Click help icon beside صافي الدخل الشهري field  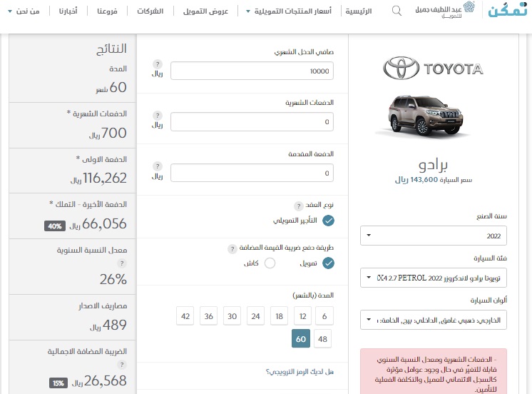[x=158, y=64]
